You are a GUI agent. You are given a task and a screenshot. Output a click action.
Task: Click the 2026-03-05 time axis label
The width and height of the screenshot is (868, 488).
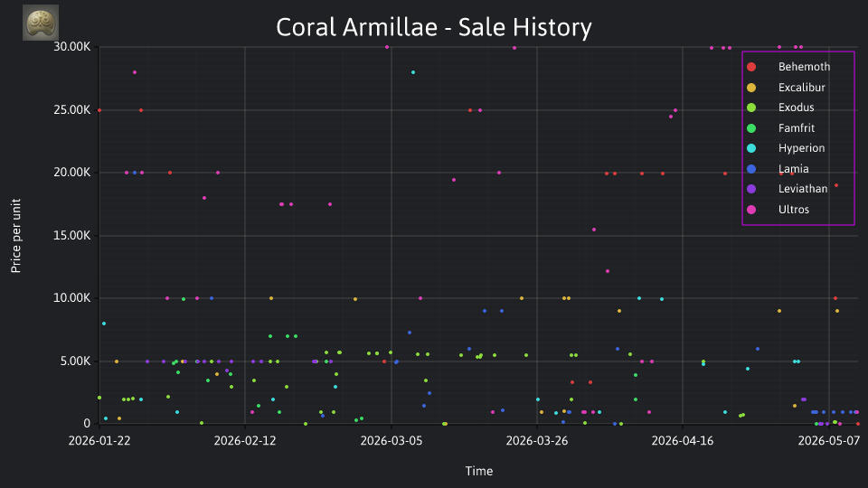click(392, 441)
